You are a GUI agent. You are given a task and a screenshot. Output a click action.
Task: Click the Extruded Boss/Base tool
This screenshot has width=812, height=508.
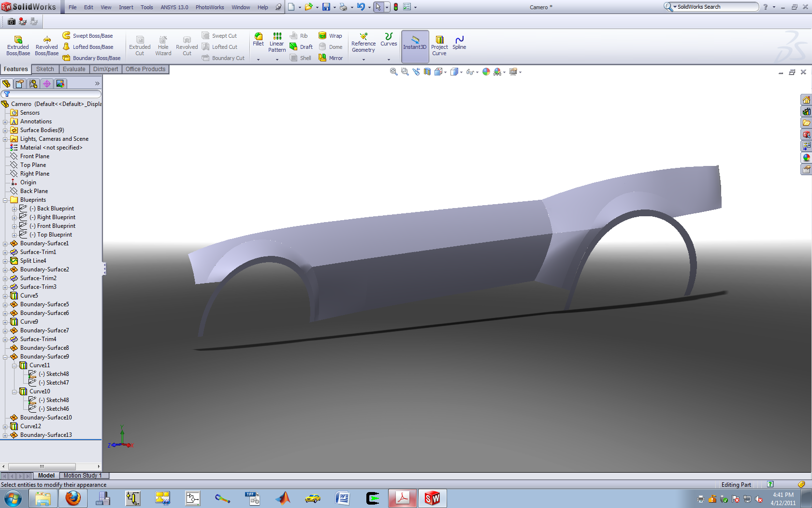18,44
